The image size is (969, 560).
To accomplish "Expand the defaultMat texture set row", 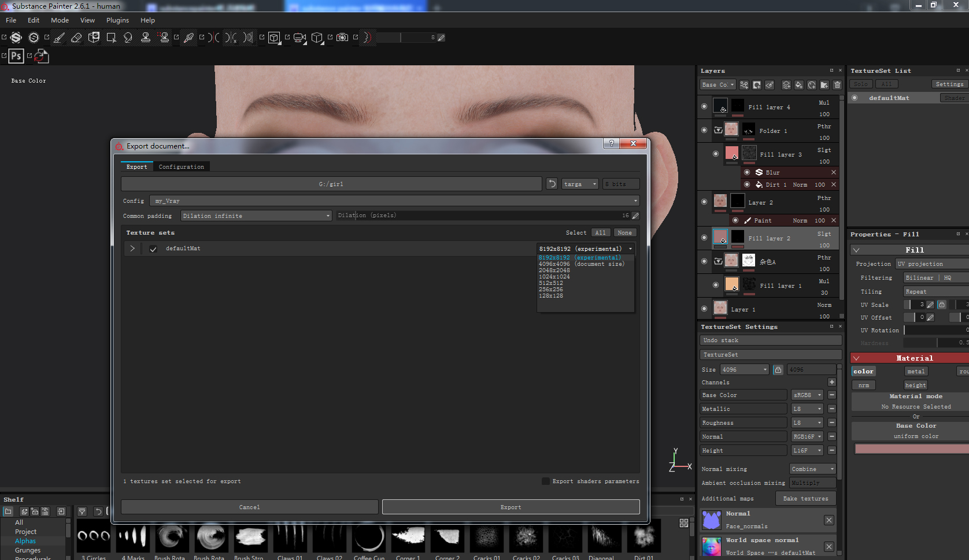I will click(132, 249).
